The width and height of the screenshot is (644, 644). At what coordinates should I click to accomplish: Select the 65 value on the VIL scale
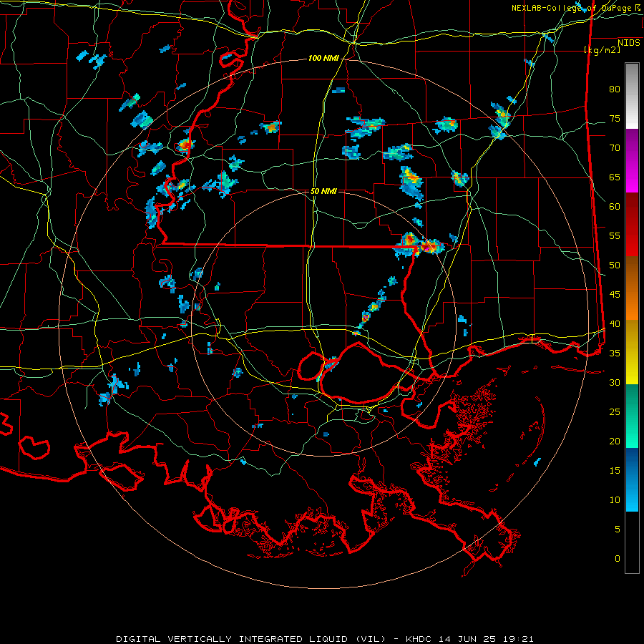[x=615, y=177]
